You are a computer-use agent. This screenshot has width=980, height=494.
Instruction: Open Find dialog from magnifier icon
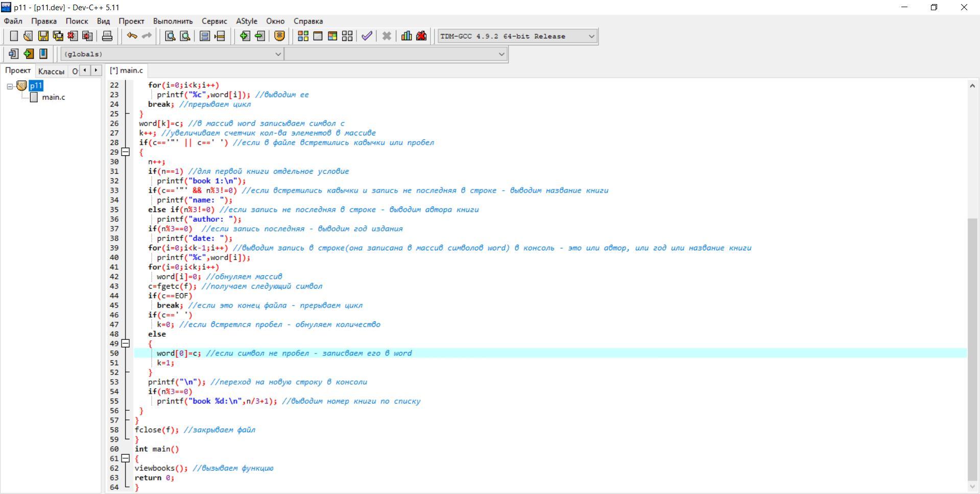point(171,36)
